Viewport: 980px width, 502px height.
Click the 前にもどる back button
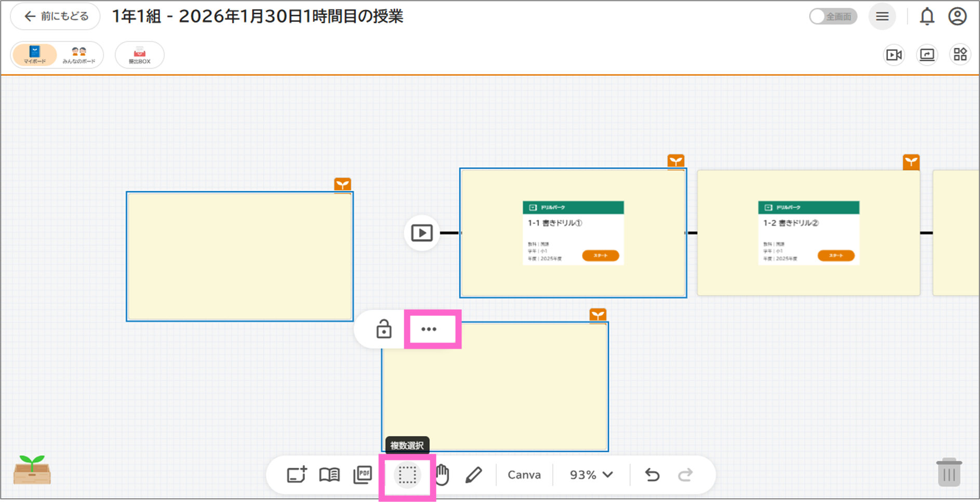click(56, 17)
